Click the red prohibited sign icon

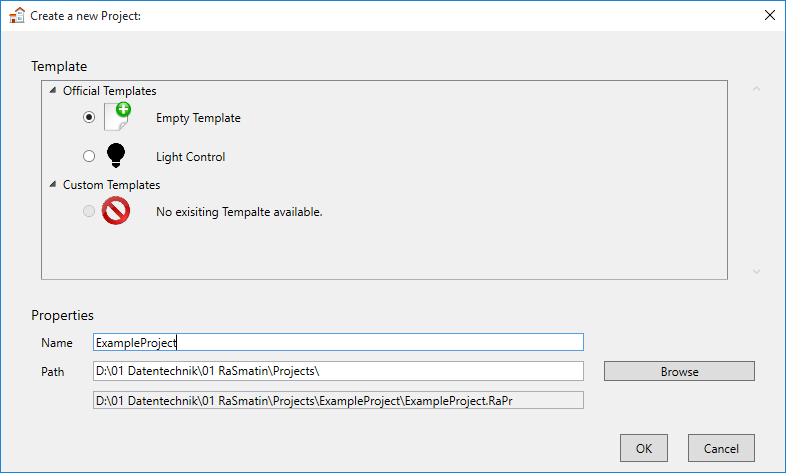tap(116, 210)
